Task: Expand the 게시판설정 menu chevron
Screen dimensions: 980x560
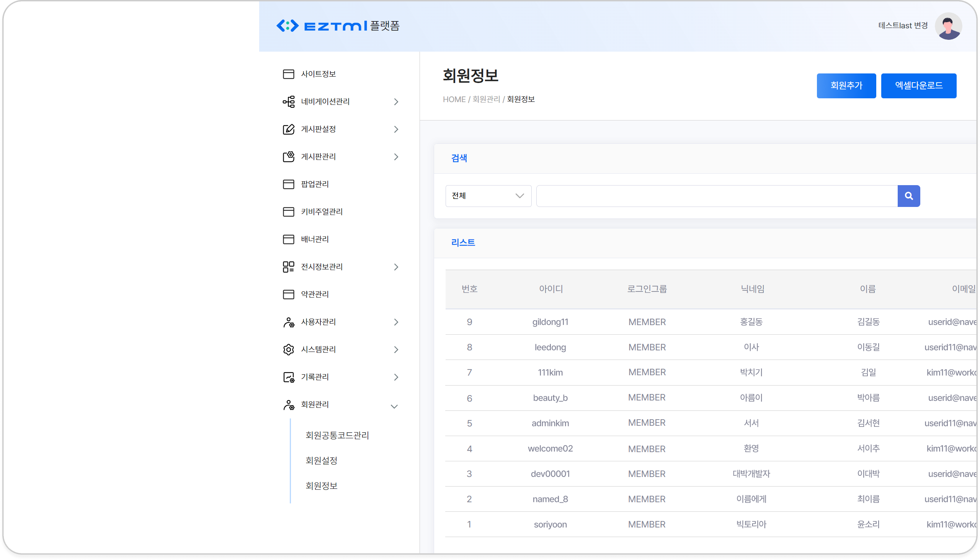Action: [396, 129]
